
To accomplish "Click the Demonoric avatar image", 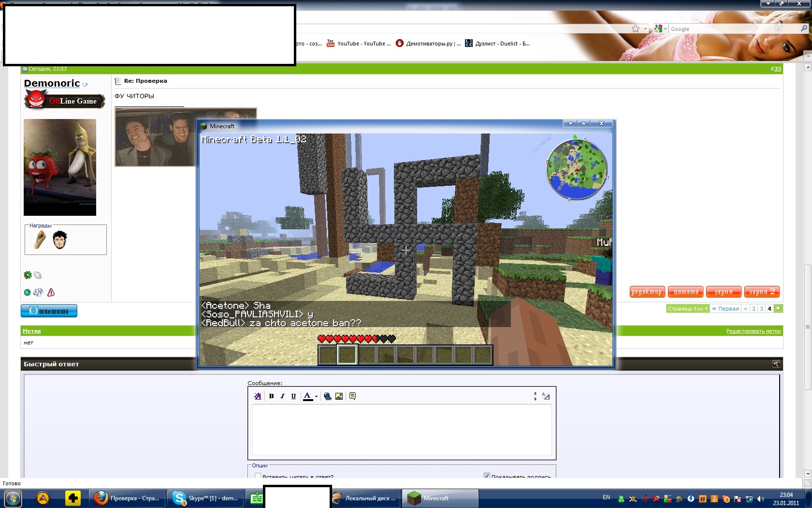I will click(x=60, y=167).
